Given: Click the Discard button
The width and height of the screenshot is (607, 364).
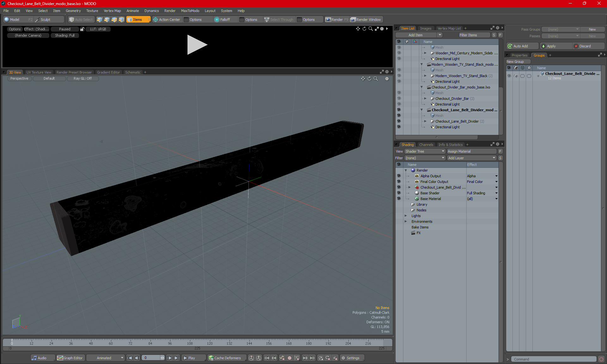Looking at the screenshot, I should point(589,46).
